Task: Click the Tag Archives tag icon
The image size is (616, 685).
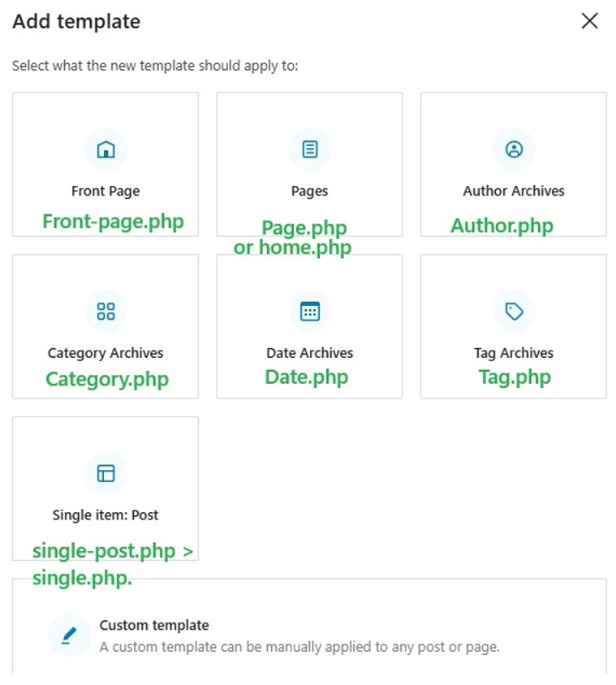Action: point(514,312)
